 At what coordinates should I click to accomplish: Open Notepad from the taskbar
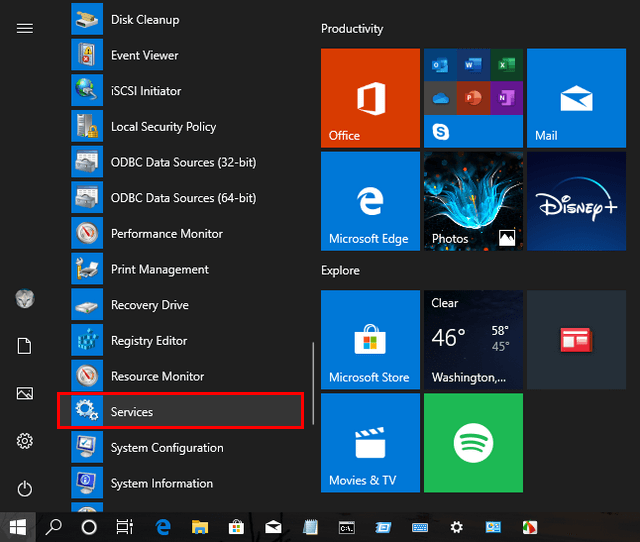click(310, 527)
